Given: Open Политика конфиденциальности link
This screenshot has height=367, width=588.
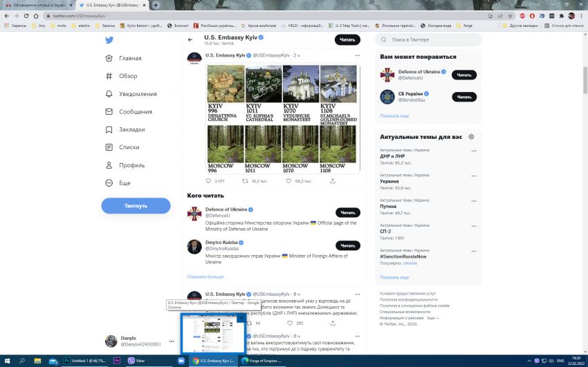Looking at the screenshot, I should 408,299.
